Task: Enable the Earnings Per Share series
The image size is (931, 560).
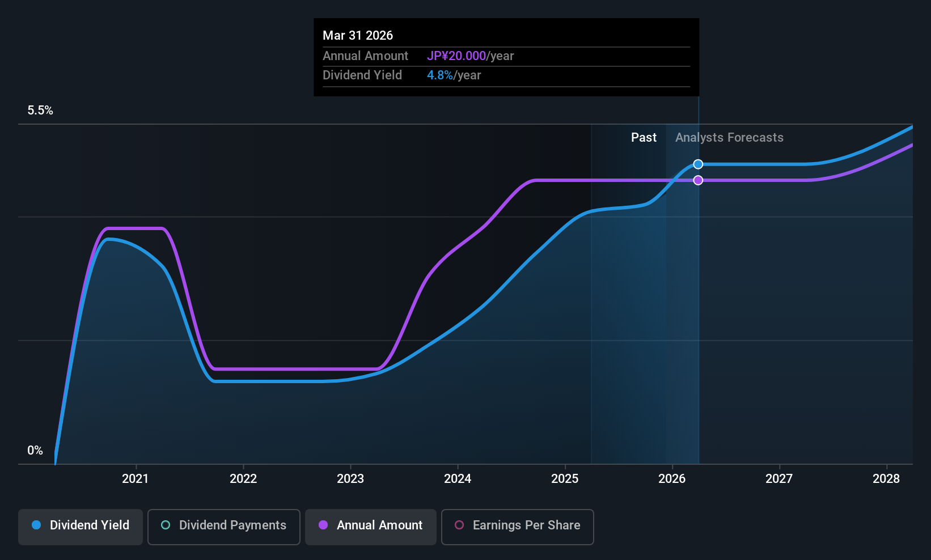Action: [518, 527]
